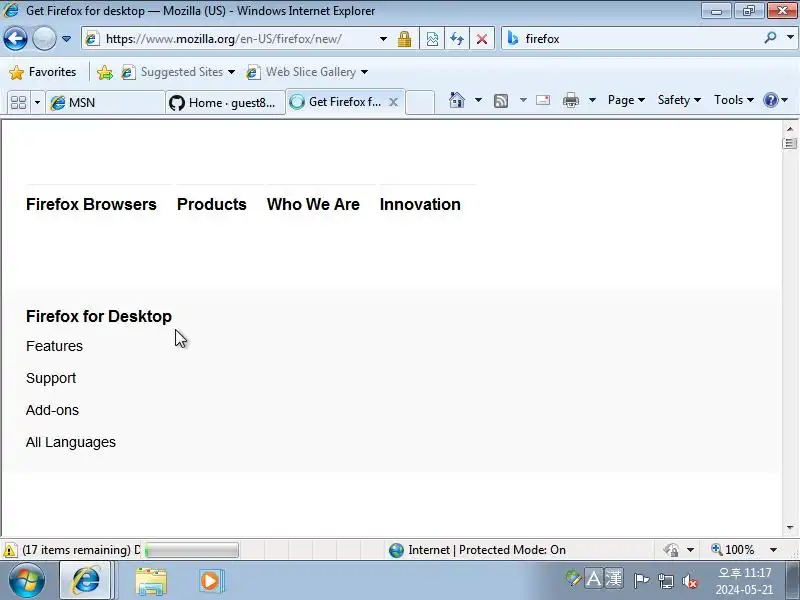This screenshot has width=800, height=600.
Task: Open the Favorites star button
Action: [43, 72]
